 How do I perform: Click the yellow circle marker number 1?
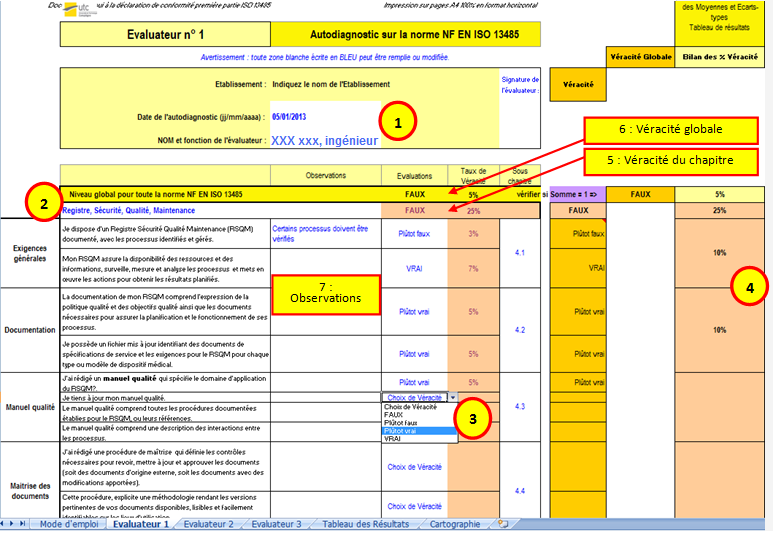point(399,124)
